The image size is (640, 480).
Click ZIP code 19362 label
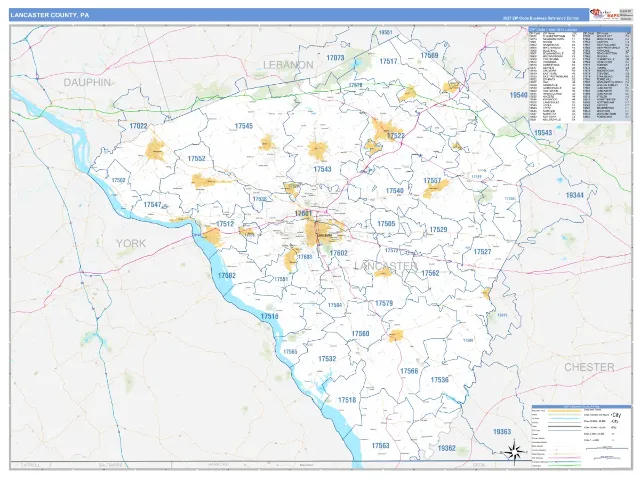447,448
